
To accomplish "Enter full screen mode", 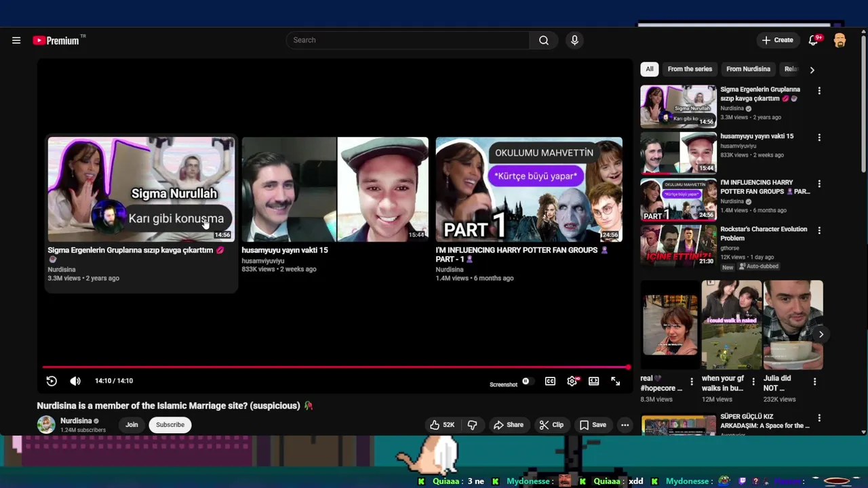I will point(615,381).
